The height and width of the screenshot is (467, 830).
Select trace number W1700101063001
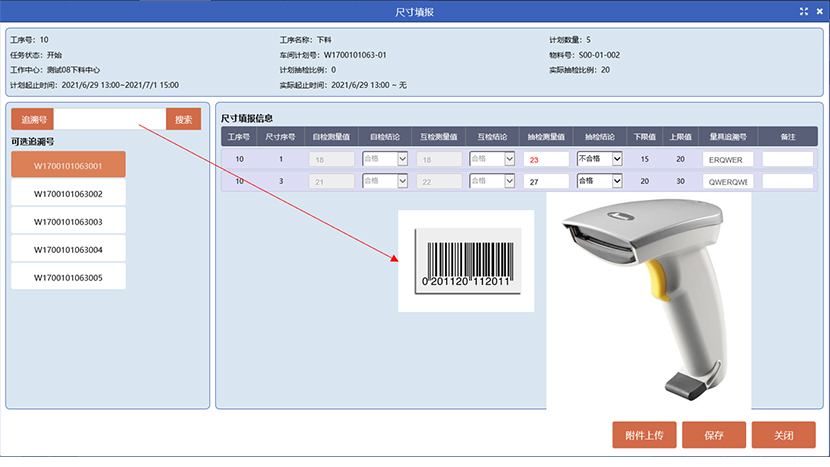pyautogui.click(x=68, y=165)
